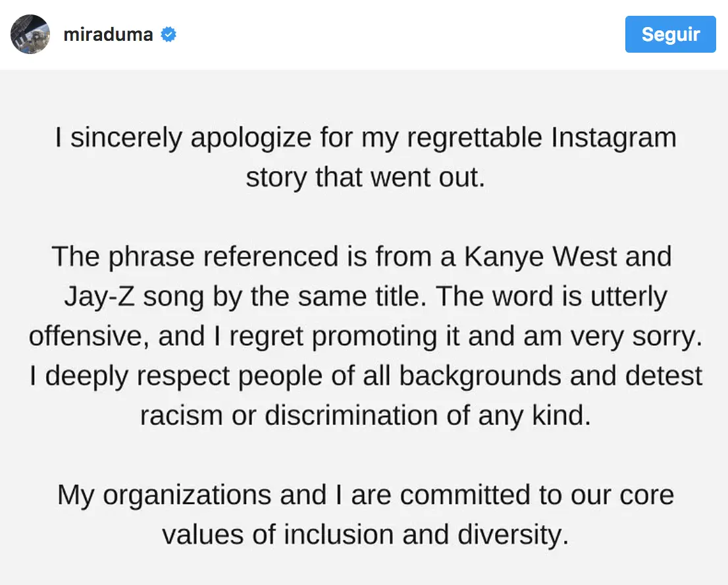The width and height of the screenshot is (728, 585).
Task: Open the miraduma username link
Action: tap(108, 34)
